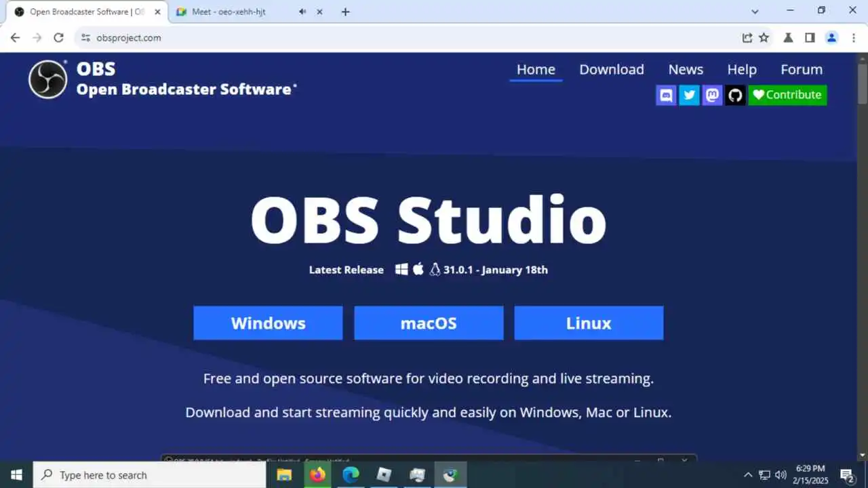868x488 pixels.
Task: Open Microsoft Edge from taskbar
Action: click(351, 475)
